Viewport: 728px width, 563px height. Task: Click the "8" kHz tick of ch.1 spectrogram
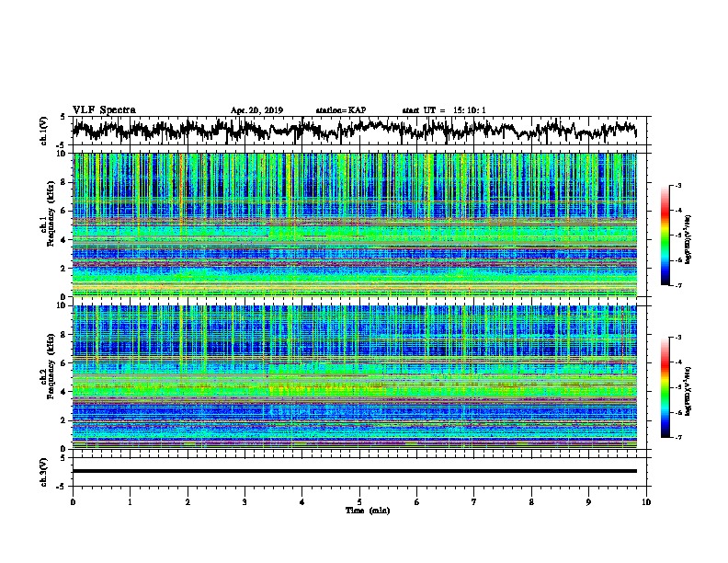63,182
